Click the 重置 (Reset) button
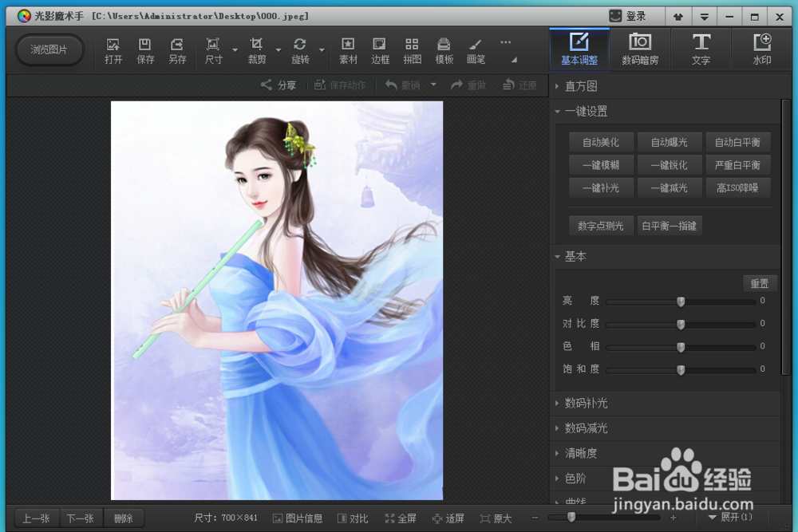 pos(760,283)
